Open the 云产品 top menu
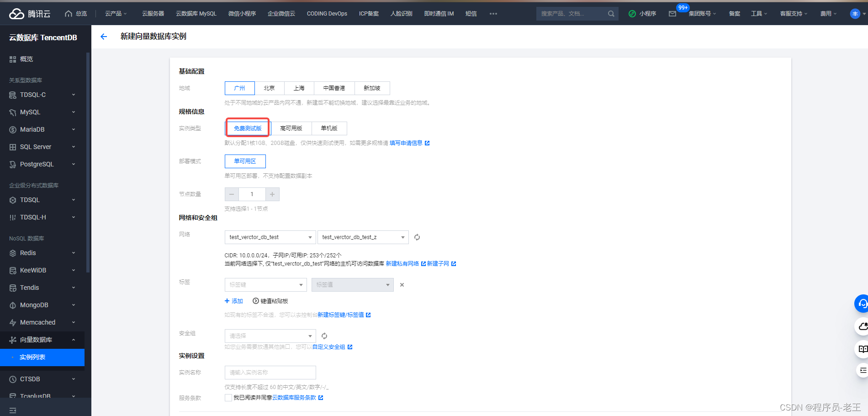868x416 pixels. pyautogui.click(x=116, y=14)
